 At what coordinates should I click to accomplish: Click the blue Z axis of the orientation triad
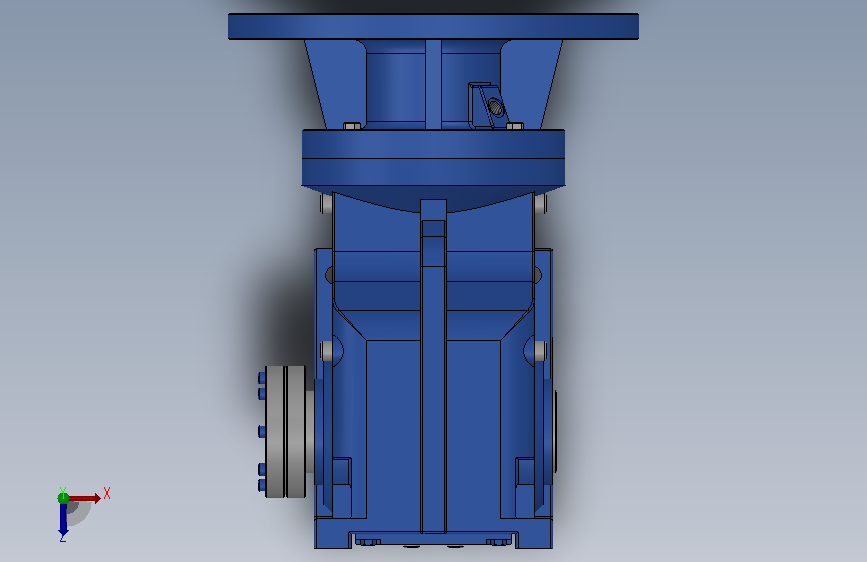(x=63, y=520)
